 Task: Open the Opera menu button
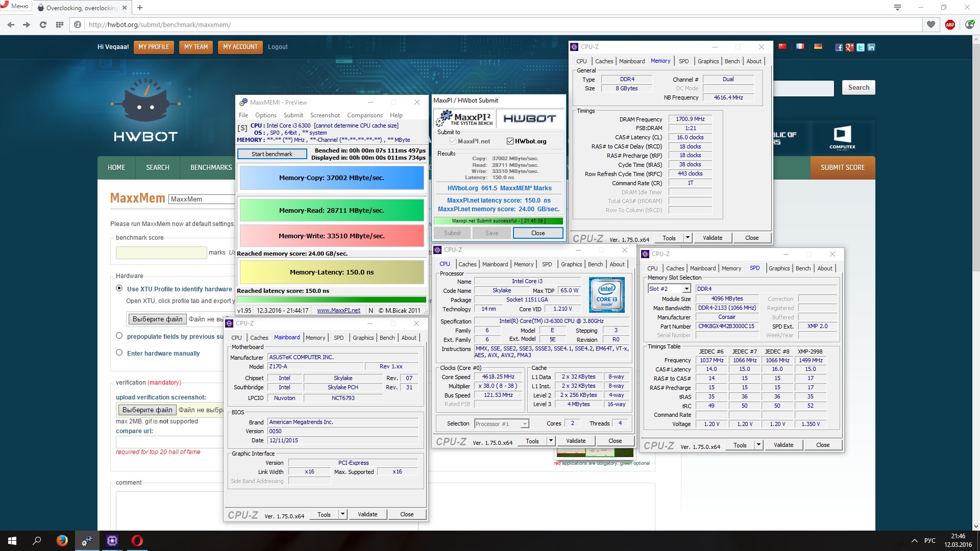(x=15, y=6)
